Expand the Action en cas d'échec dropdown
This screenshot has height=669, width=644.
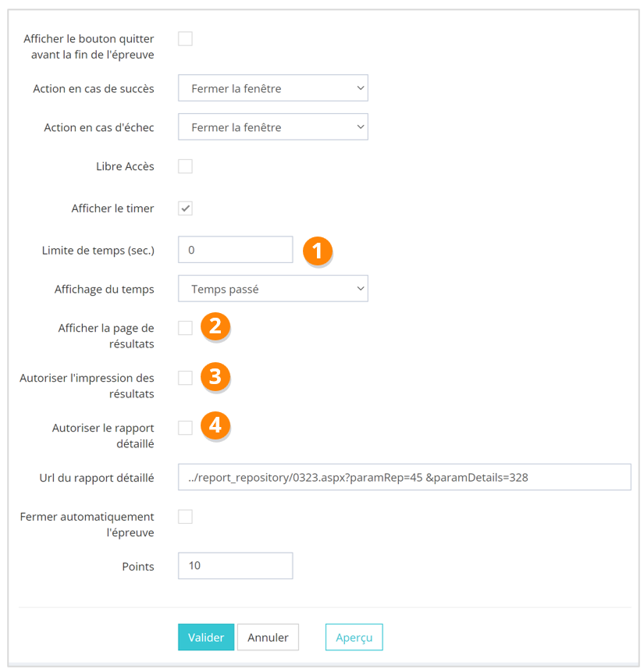tap(273, 127)
